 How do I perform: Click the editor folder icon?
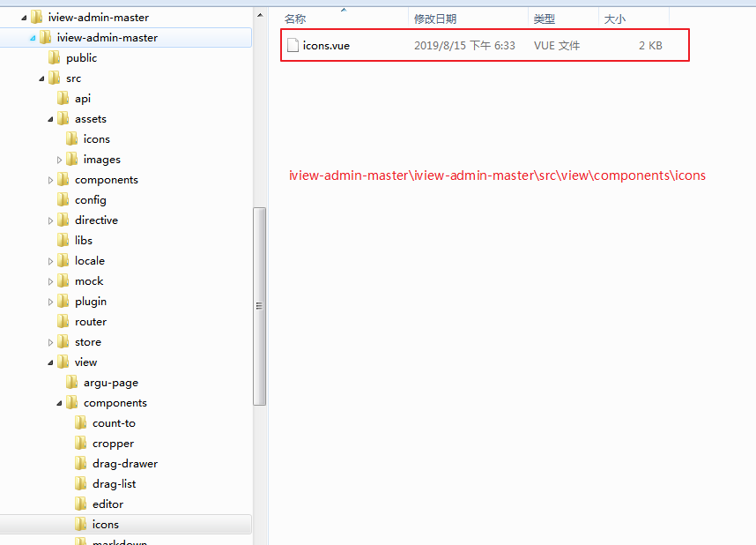[x=80, y=504]
